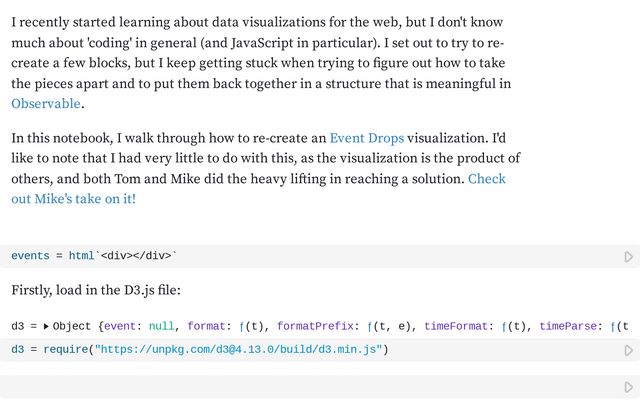Viewport: 640px width, 400px height.
Task: Run the d3 require cell
Action: 628,350
